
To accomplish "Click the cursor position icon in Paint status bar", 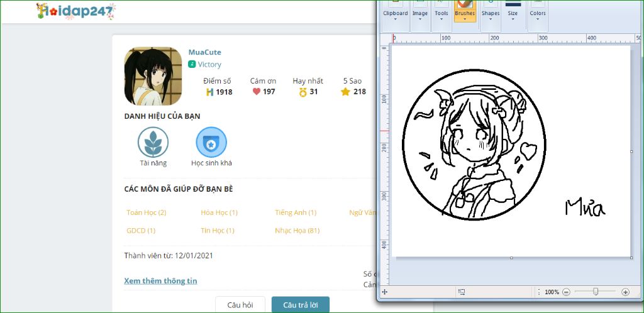I will (x=384, y=292).
